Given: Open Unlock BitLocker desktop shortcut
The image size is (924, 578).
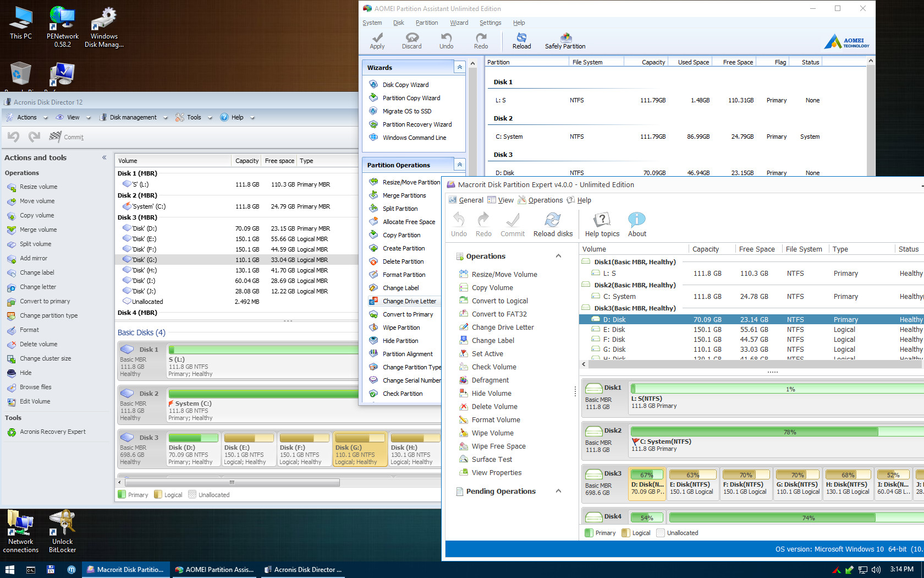Looking at the screenshot, I should pyautogui.click(x=62, y=531).
